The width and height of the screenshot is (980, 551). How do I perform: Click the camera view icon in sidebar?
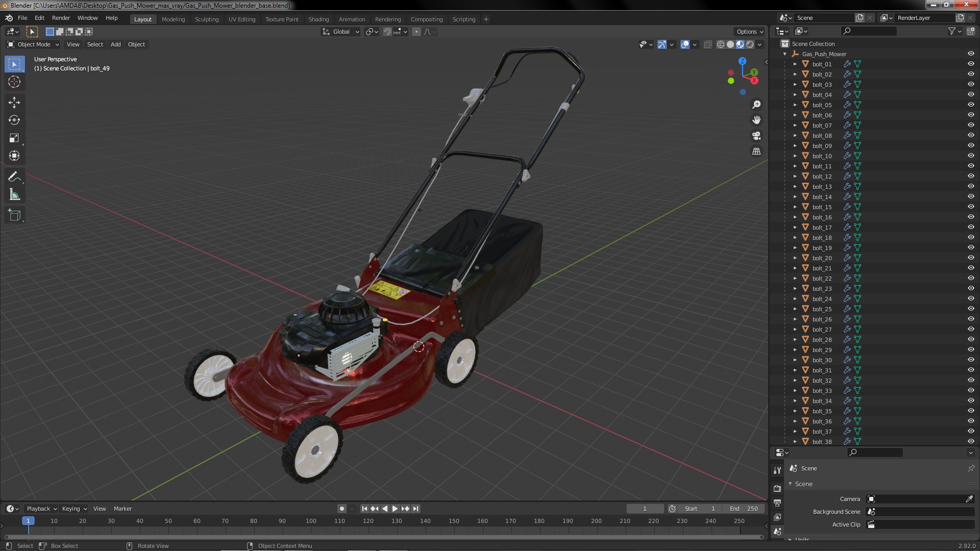(x=756, y=135)
